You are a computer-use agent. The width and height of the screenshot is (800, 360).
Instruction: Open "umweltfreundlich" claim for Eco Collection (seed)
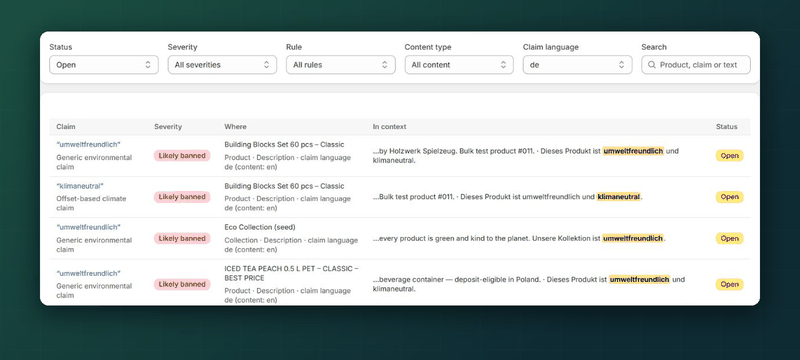[88, 227]
